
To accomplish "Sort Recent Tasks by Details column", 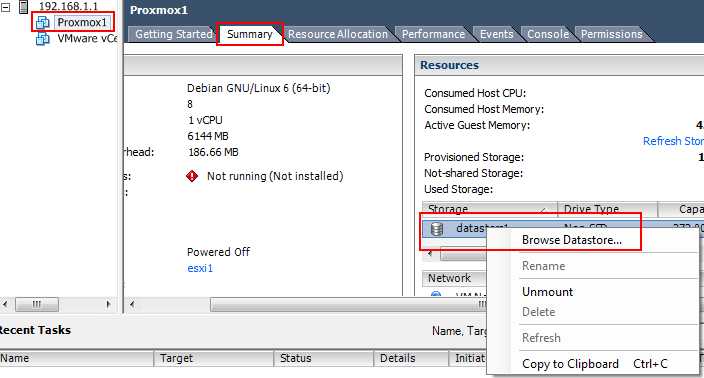I will pyautogui.click(x=411, y=358).
